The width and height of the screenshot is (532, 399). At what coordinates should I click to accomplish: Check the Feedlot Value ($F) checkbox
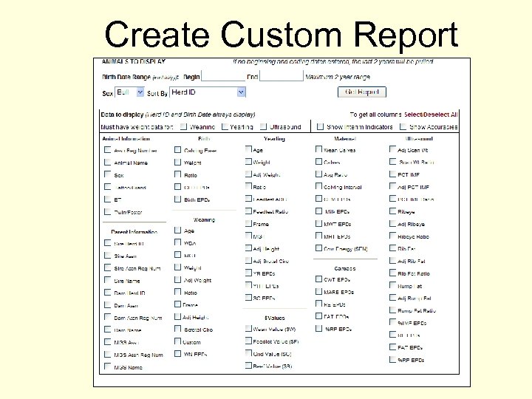(x=248, y=341)
